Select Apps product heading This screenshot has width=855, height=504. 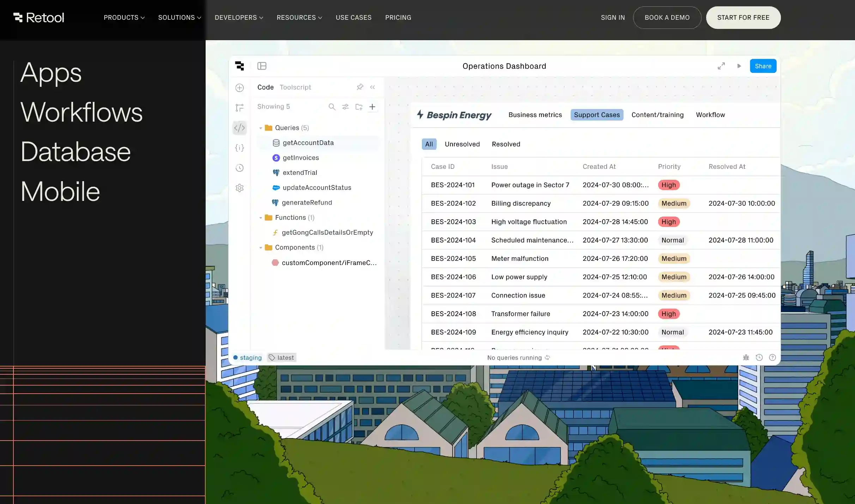tap(51, 73)
